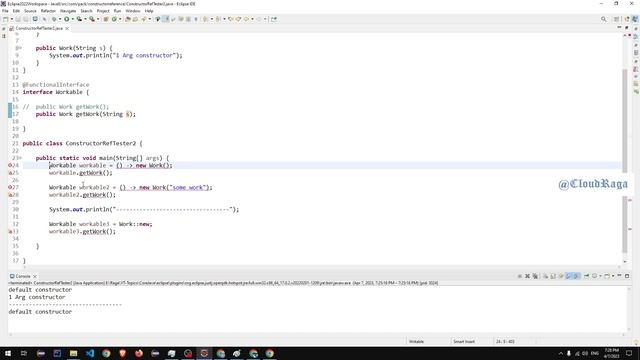
Task: Toggle Scroll Lock in Console toolbar
Action: pyautogui.click(x=553, y=276)
